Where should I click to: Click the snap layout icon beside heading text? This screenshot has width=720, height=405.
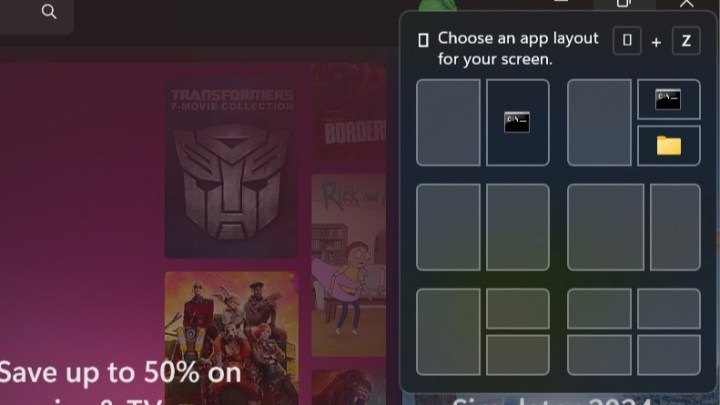(423, 40)
